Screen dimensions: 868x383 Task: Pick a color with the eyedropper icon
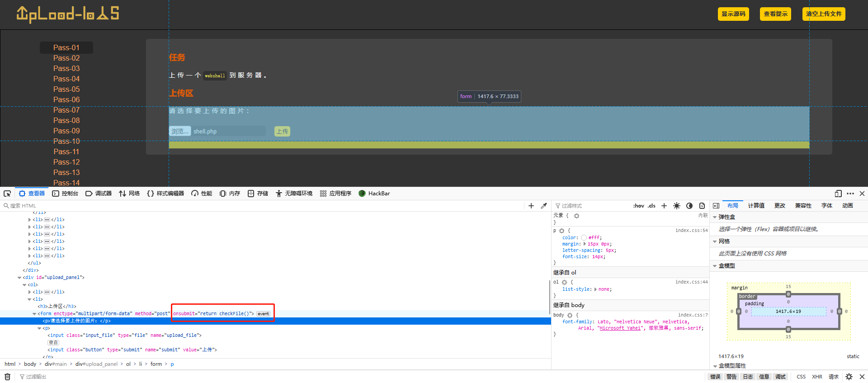click(x=544, y=206)
